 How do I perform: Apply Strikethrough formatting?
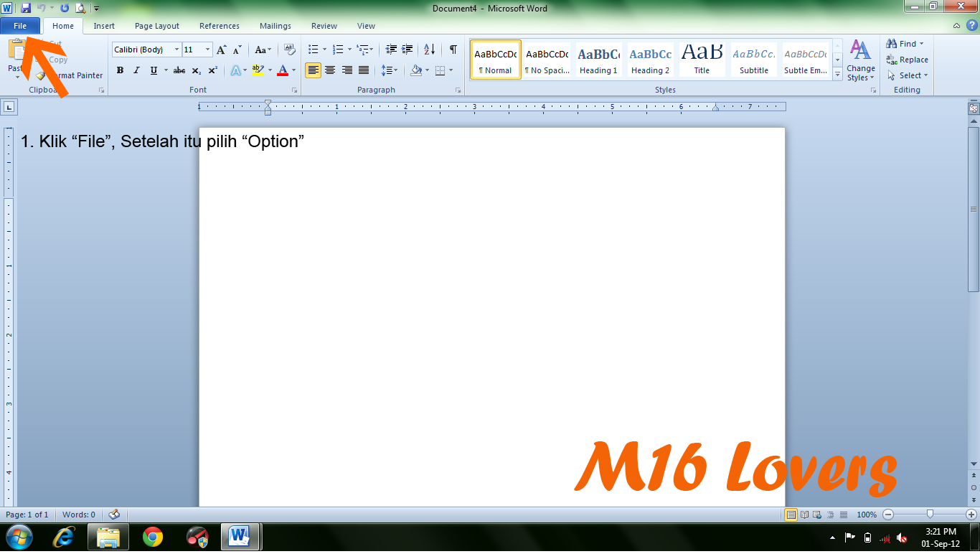tap(179, 70)
